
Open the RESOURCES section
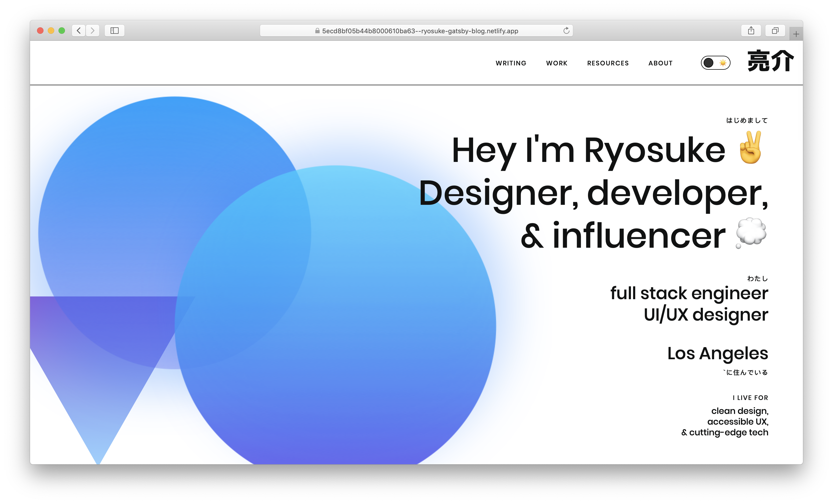tap(608, 63)
